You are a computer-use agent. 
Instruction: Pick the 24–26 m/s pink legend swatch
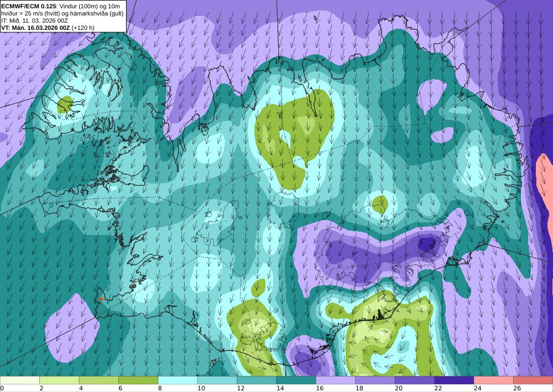pos(494,380)
